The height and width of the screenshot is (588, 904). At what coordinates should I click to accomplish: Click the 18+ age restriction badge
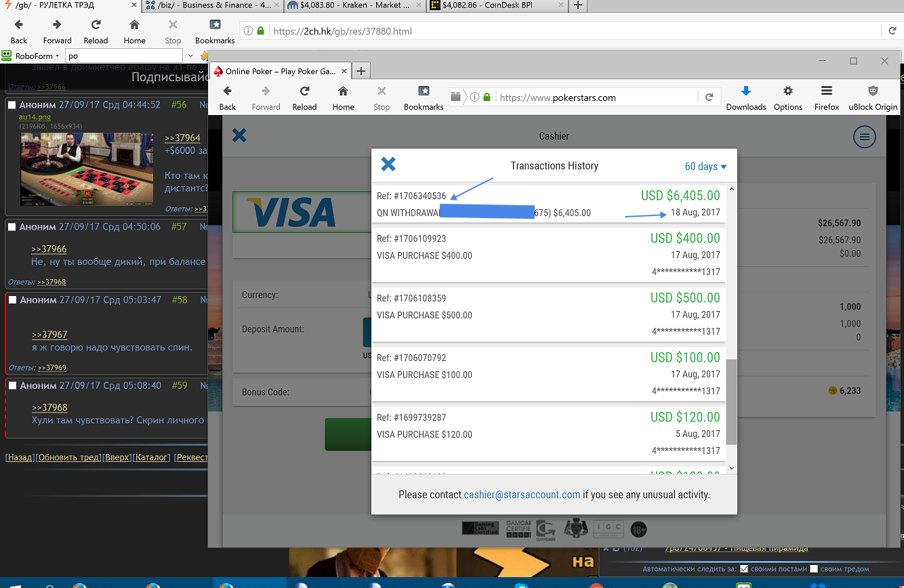[638, 529]
